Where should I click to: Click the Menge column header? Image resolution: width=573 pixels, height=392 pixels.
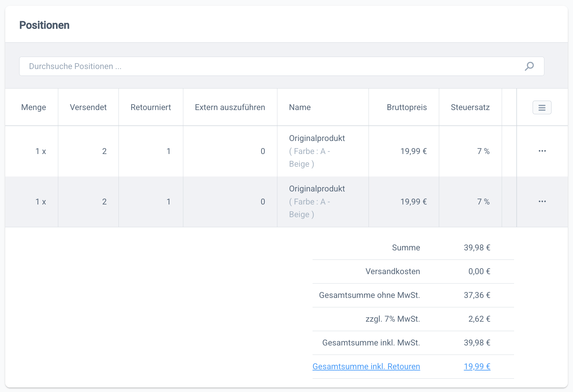click(x=34, y=107)
